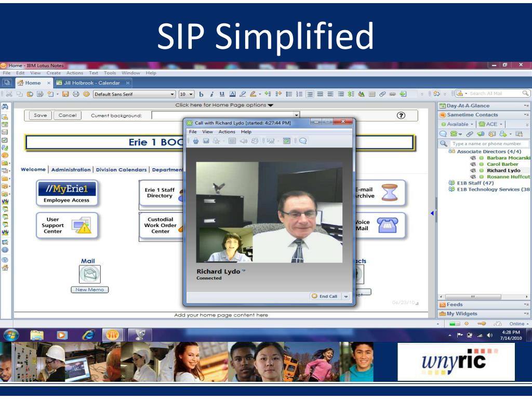
Task: Toggle bold formatting in Lotus Notes toolbar
Action: [201, 95]
